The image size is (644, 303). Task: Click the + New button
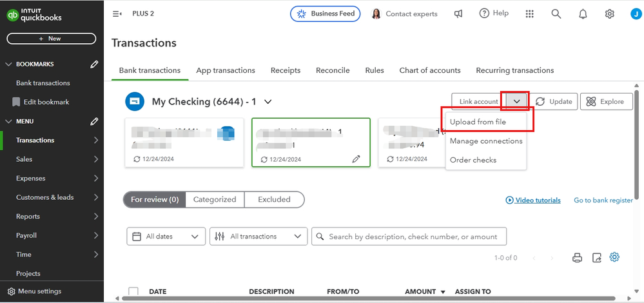pos(52,39)
